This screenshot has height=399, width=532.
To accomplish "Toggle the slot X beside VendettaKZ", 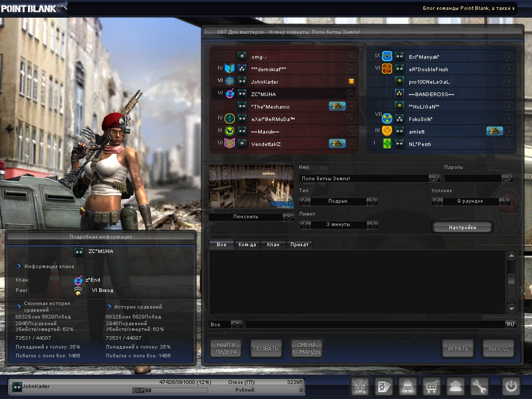I will [x=352, y=144].
